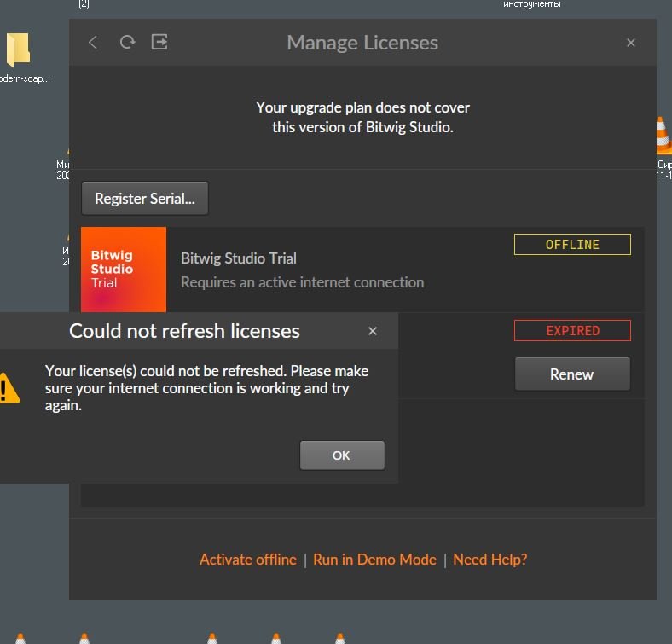Open Register Serial dialog

point(145,198)
